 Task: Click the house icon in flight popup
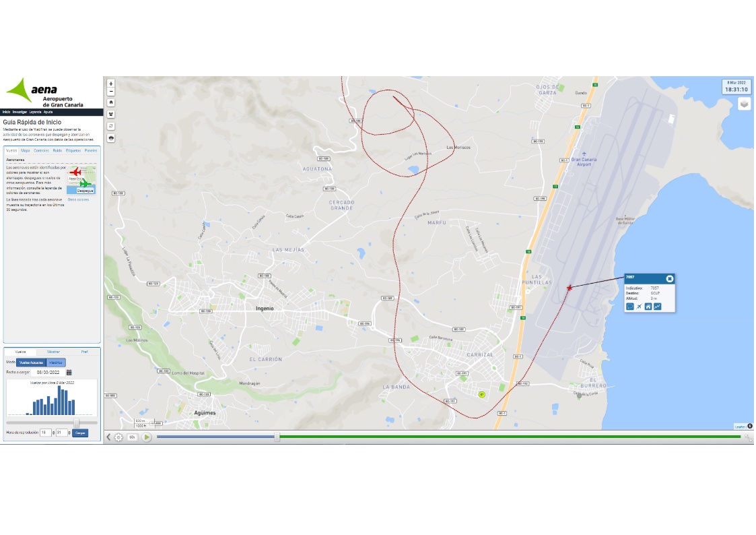648,307
